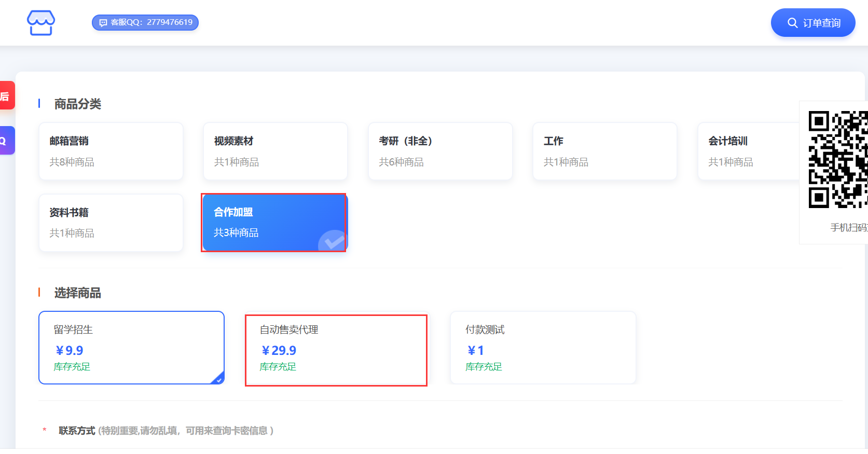Open the 订单查询 order search button

[812, 23]
